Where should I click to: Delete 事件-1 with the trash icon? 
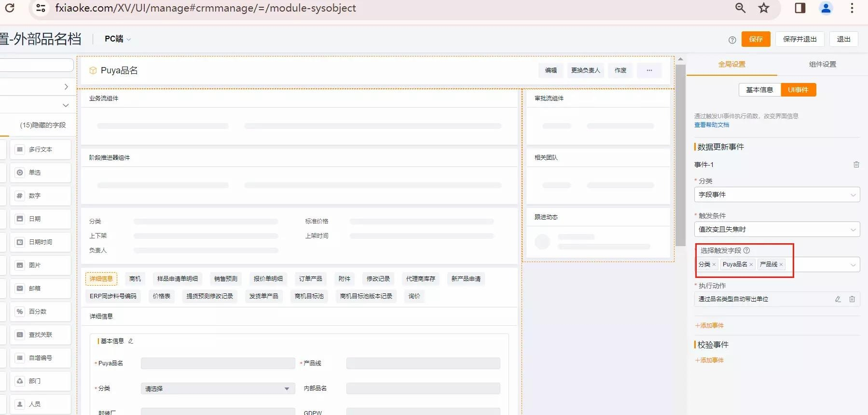(856, 165)
